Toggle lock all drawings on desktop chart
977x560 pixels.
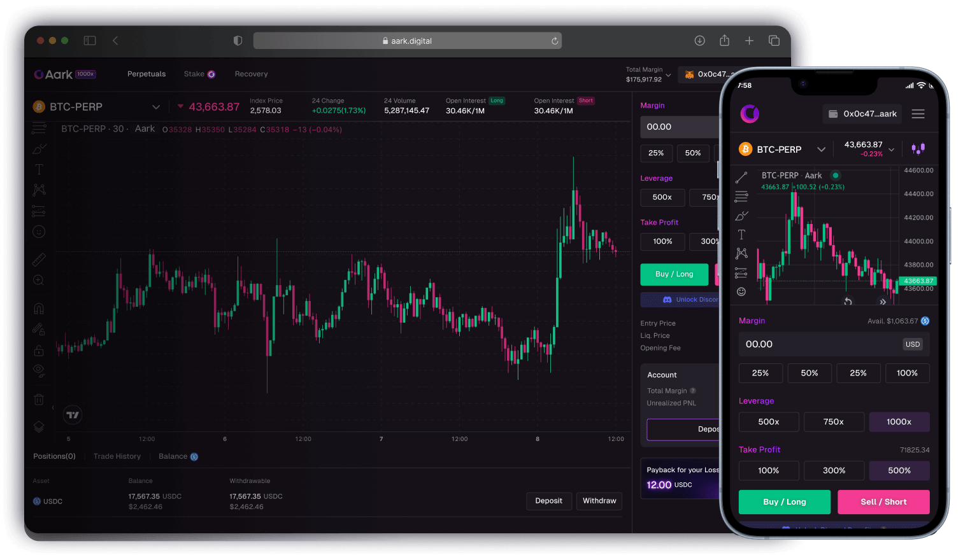pos(39,351)
